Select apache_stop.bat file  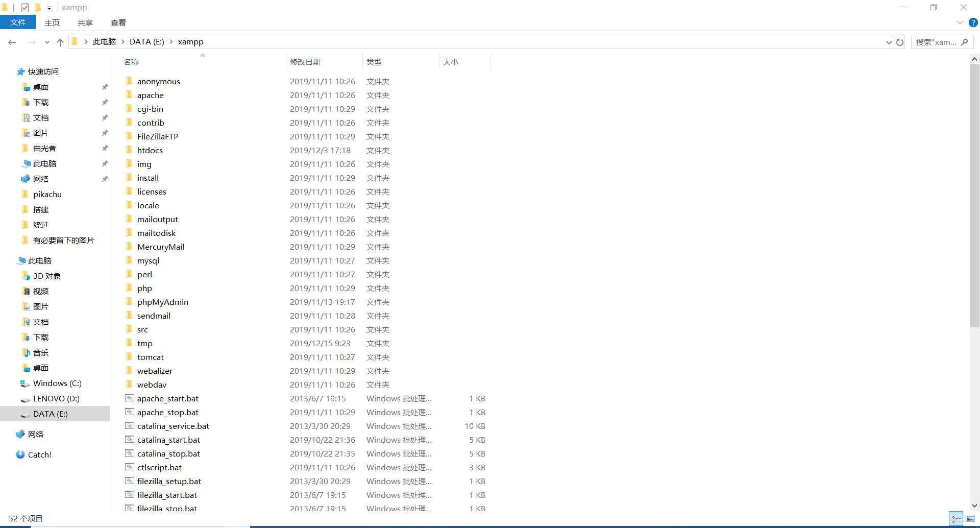tap(167, 412)
